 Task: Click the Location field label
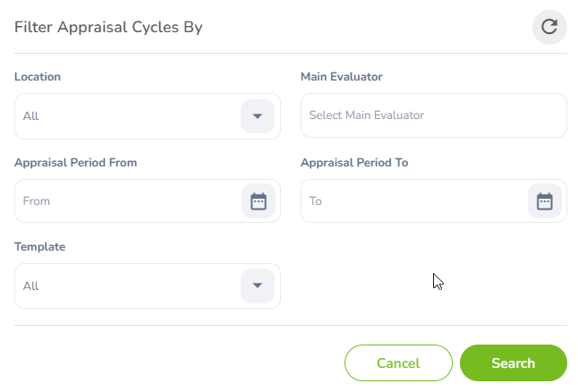(38, 77)
